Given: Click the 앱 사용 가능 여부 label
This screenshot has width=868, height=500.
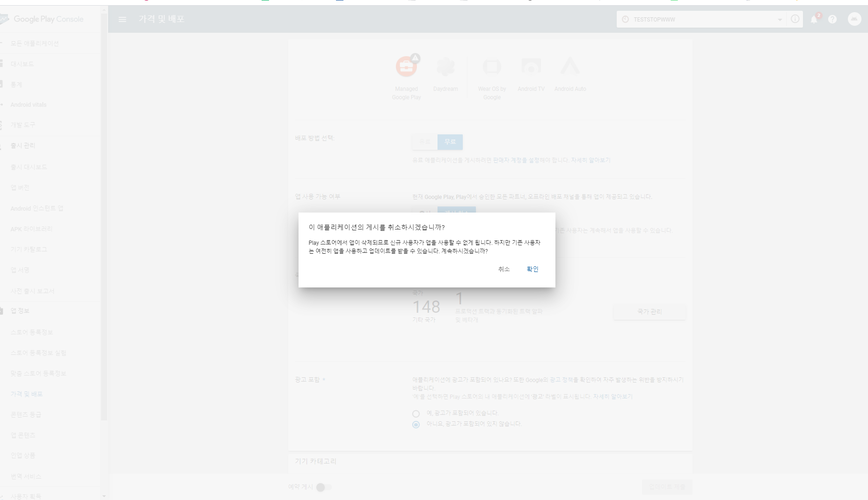Looking at the screenshot, I should [x=317, y=197].
